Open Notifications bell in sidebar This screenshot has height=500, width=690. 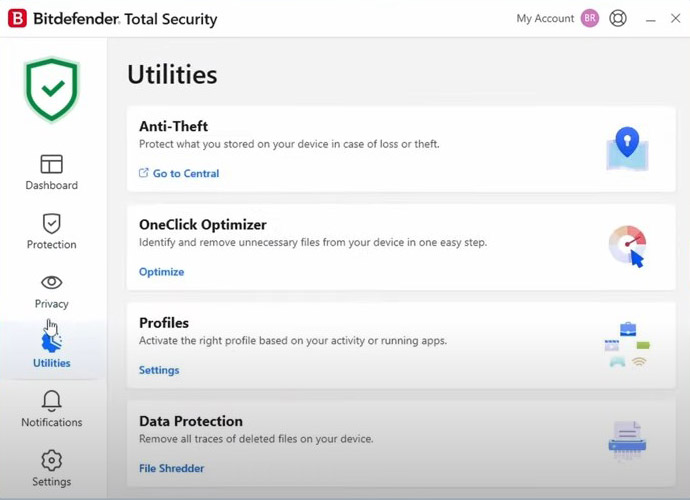tap(51, 409)
